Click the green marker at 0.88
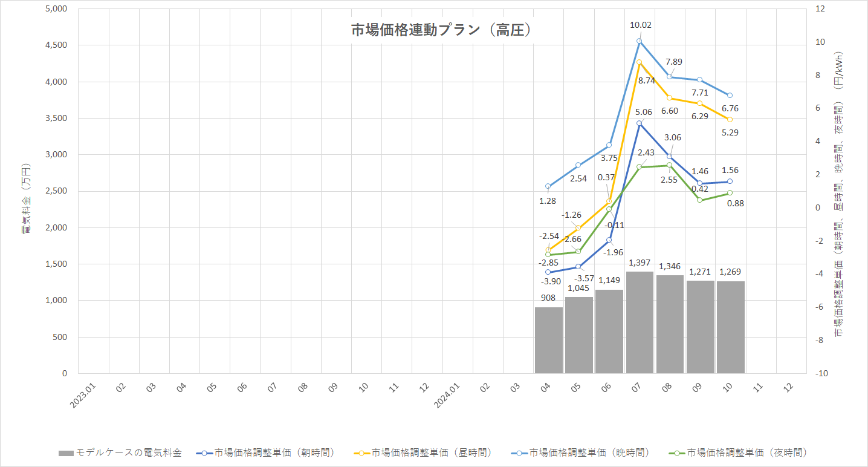 tap(730, 193)
